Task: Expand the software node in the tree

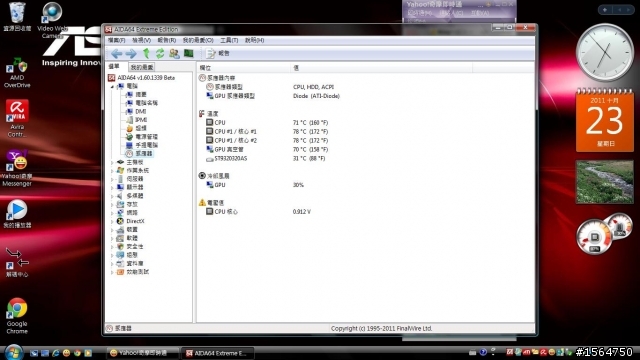Action: click(112, 238)
